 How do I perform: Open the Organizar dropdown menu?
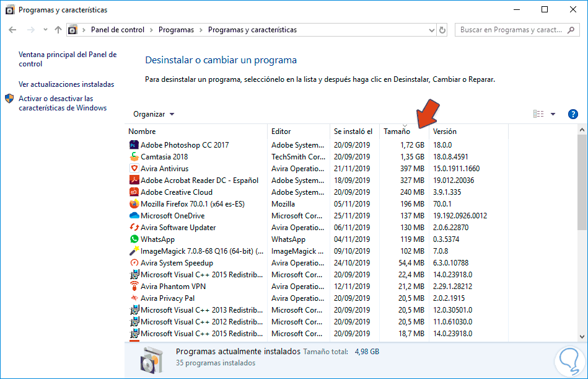(154, 114)
